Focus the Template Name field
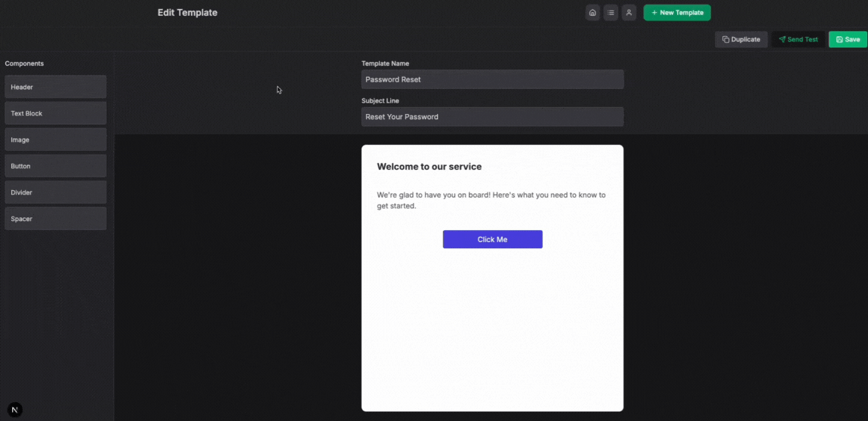 pyautogui.click(x=492, y=79)
